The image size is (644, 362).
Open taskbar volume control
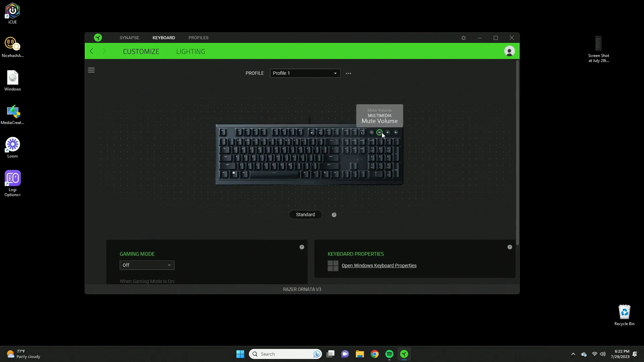click(603, 354)
